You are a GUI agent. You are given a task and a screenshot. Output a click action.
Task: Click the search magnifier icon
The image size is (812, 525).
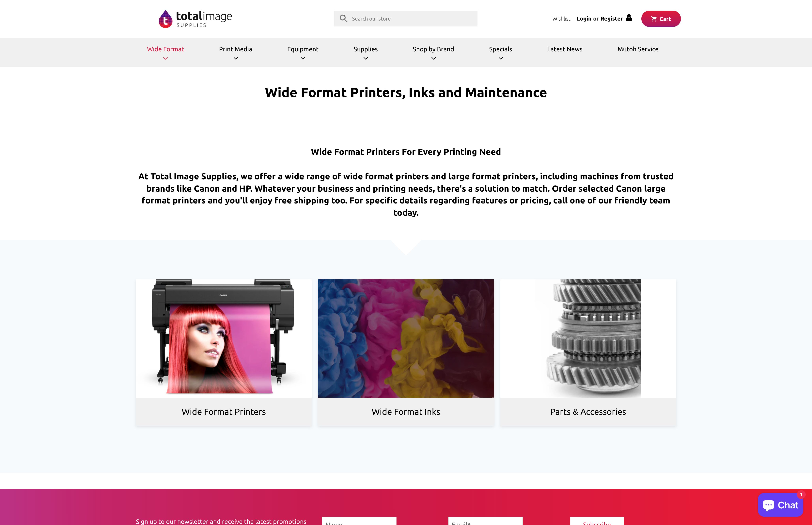click(x=343, y=19)
